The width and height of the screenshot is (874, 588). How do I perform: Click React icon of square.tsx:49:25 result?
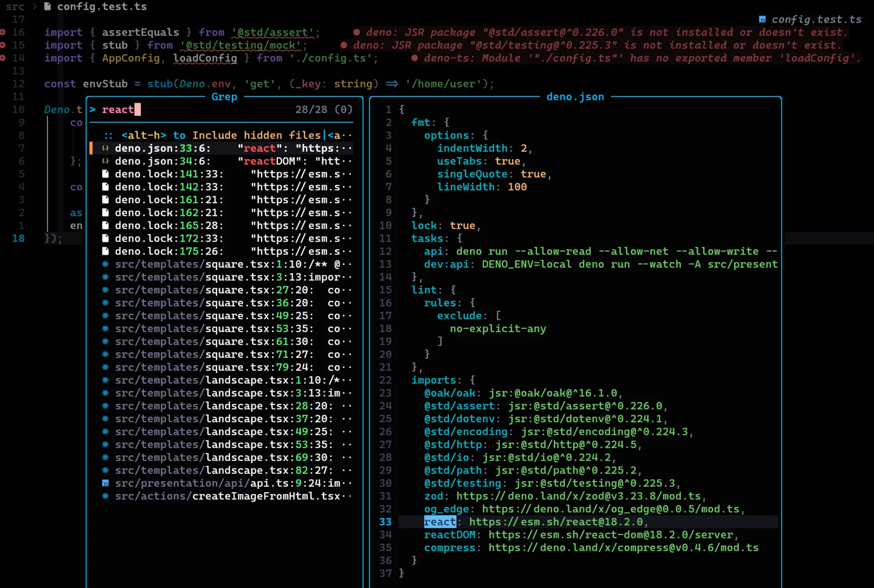105,316
